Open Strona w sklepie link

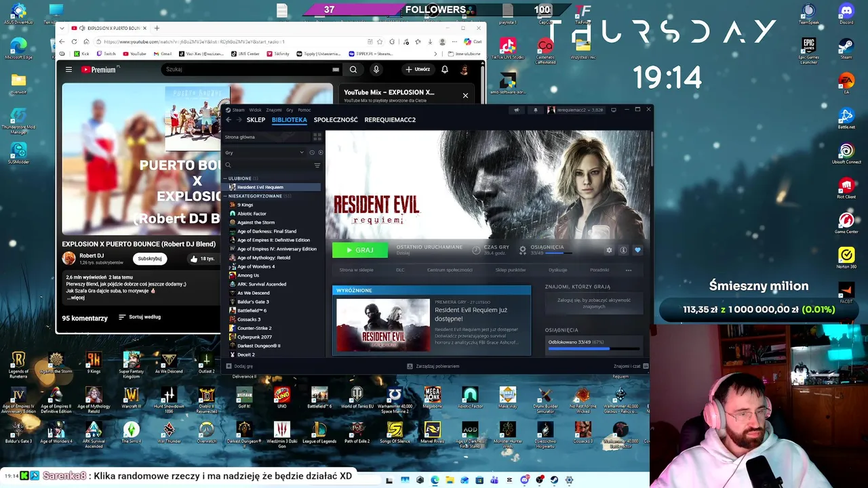click(356, 270)
